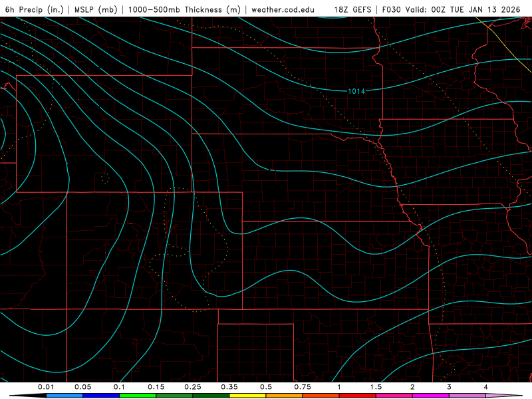Click the 0.35 colorbar tick label
Viewport: 532px width, 399px height.
[229, 387]
